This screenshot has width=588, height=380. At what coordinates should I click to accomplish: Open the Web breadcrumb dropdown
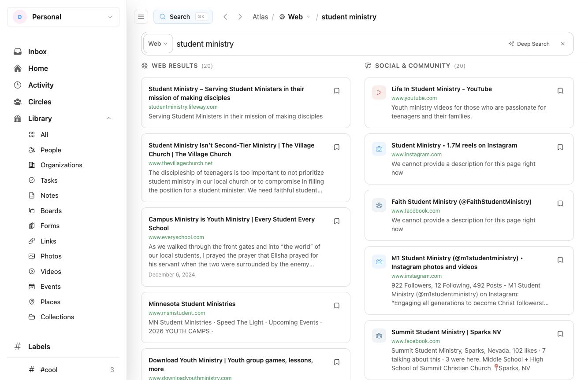pos(294,17)
